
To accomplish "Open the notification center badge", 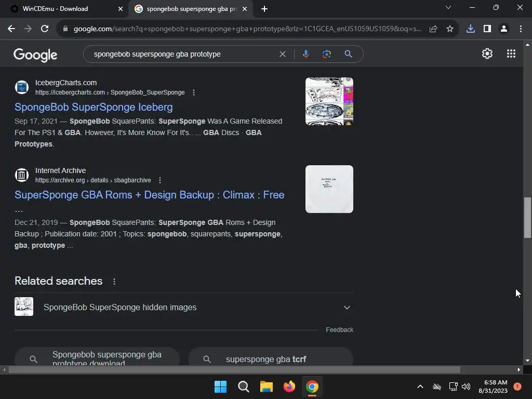I will [517, 387].
